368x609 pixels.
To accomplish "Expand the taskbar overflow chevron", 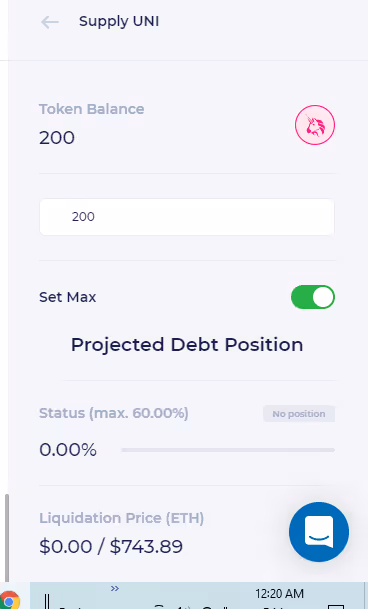I will point(115,588).
